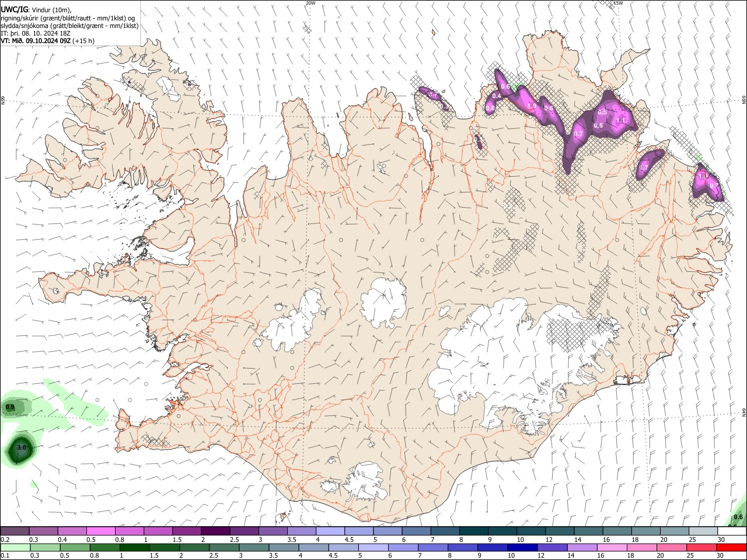The width and height of the screenshot is (747, 560).
Task: Click the 0.9 value in the green rain area
Action: click(10, 407)
